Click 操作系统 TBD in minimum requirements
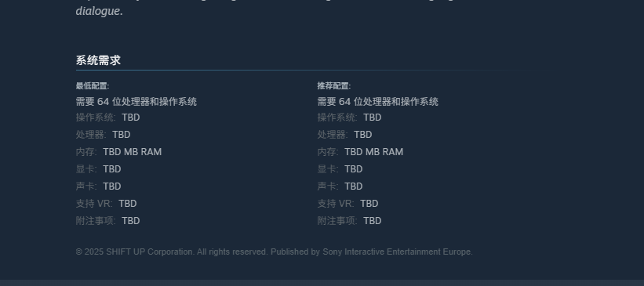The width and height of the screenshot is (644, 286). (x=108, y=118)
